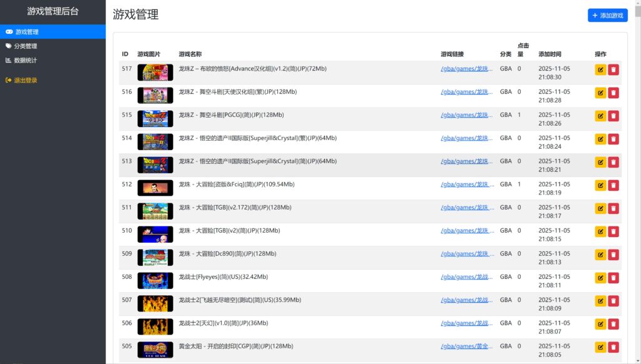This screenshot has height=364, width=641.
Task: Click the 黄金太阳 game thumbnail
Action: (155, 350)
